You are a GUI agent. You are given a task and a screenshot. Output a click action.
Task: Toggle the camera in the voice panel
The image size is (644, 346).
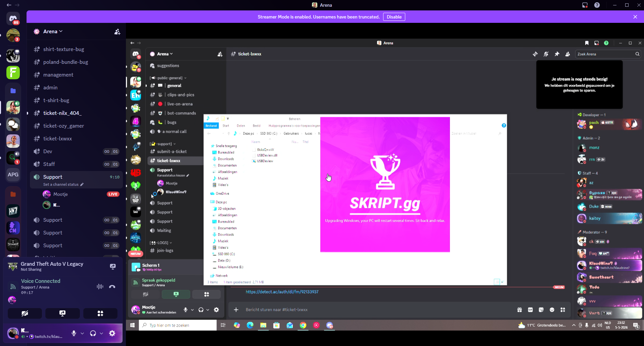25,313
